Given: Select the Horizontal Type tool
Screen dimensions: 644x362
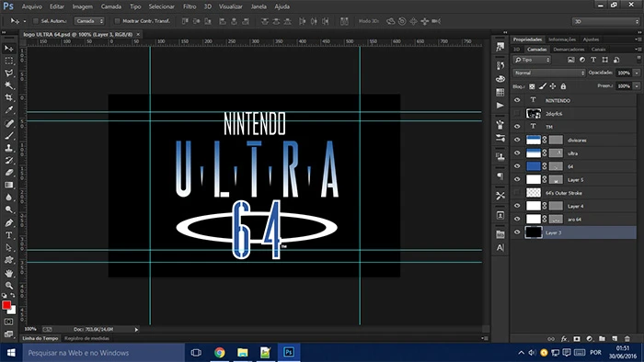Looking at the screenshot, I should coord(8,235).
